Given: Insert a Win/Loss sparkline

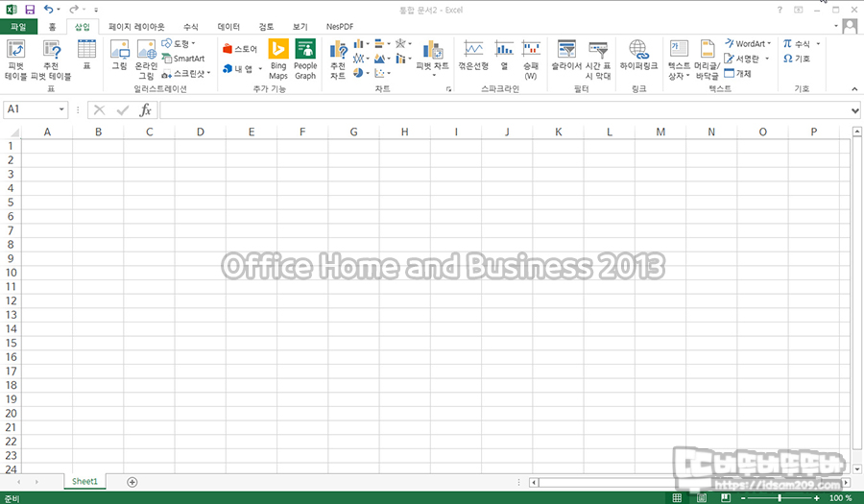Looking at the screenshot, I should [x=531, y=60].
